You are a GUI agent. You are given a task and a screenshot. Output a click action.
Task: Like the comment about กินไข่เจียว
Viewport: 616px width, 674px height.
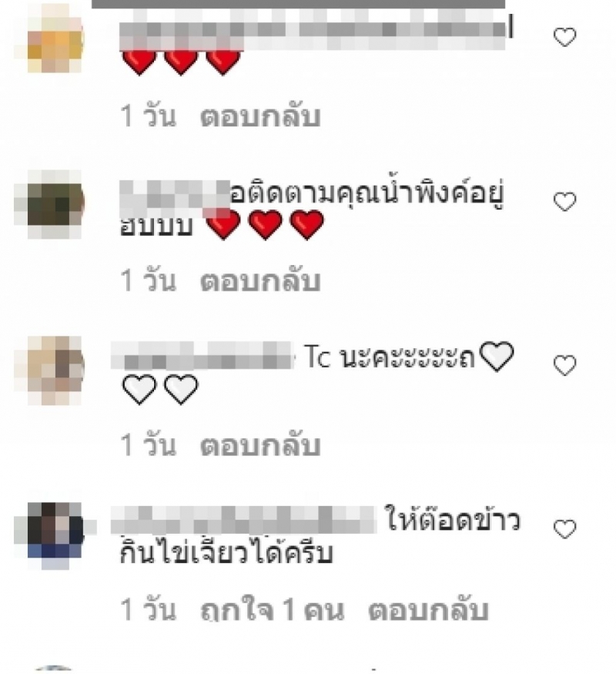[564, 529]
